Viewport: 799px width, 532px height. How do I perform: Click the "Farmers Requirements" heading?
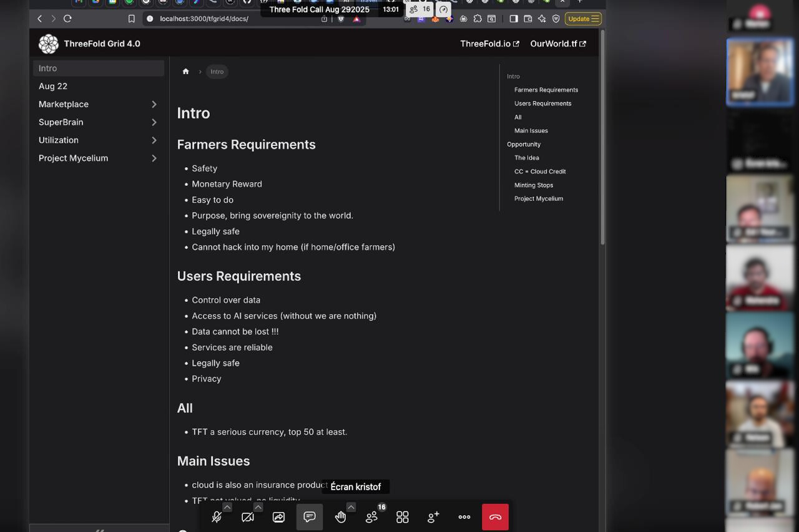coord(247,145)
